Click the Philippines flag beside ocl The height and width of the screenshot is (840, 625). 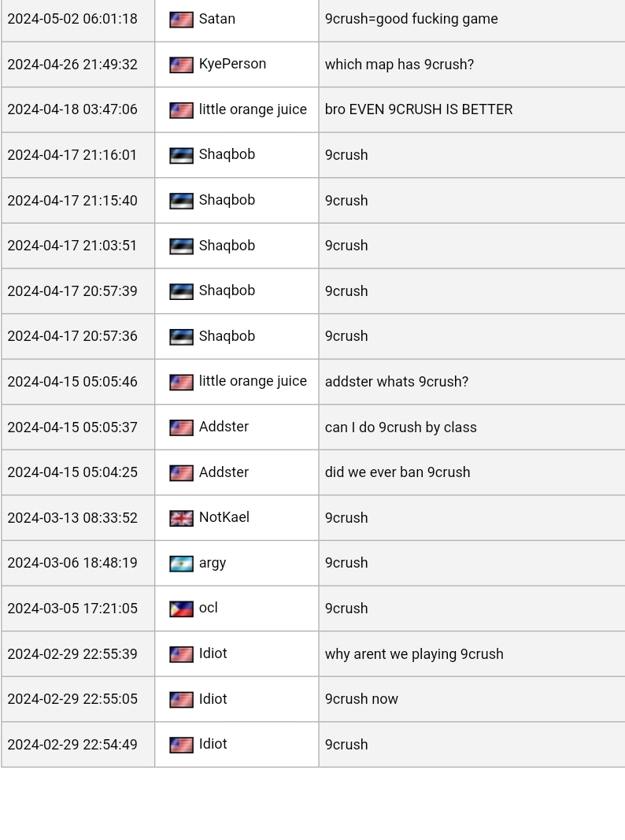(x=181, y=609)
